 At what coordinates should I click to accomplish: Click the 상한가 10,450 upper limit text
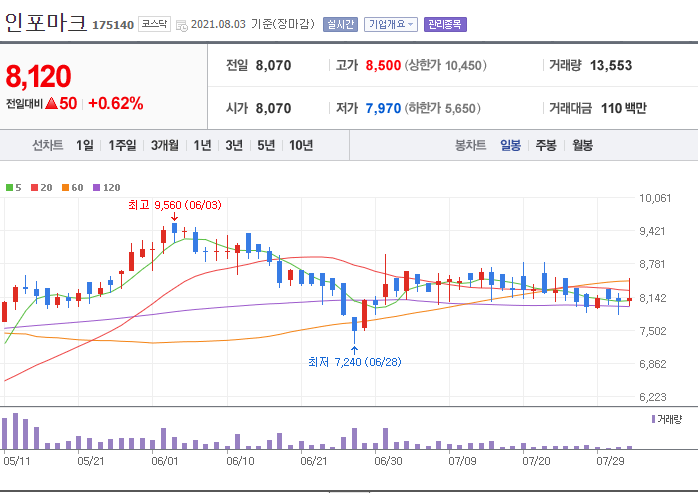pyautogui.click(x=446, y=66)
